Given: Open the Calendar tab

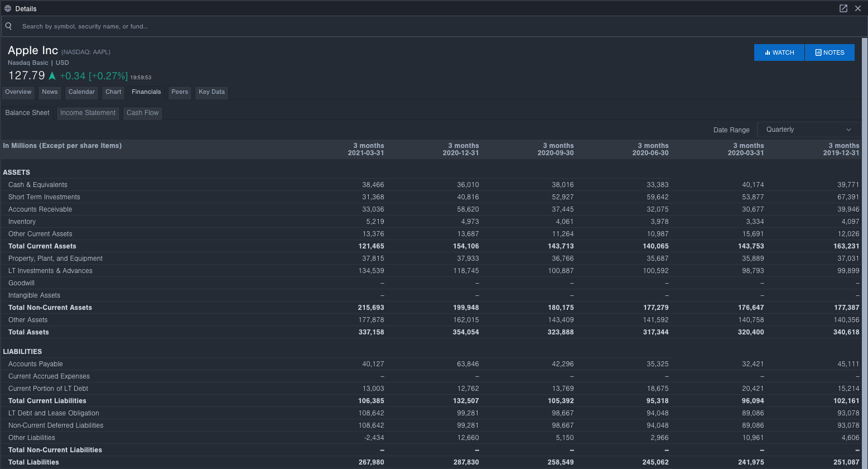Looking at the screenshot, I should click(81, 92).
